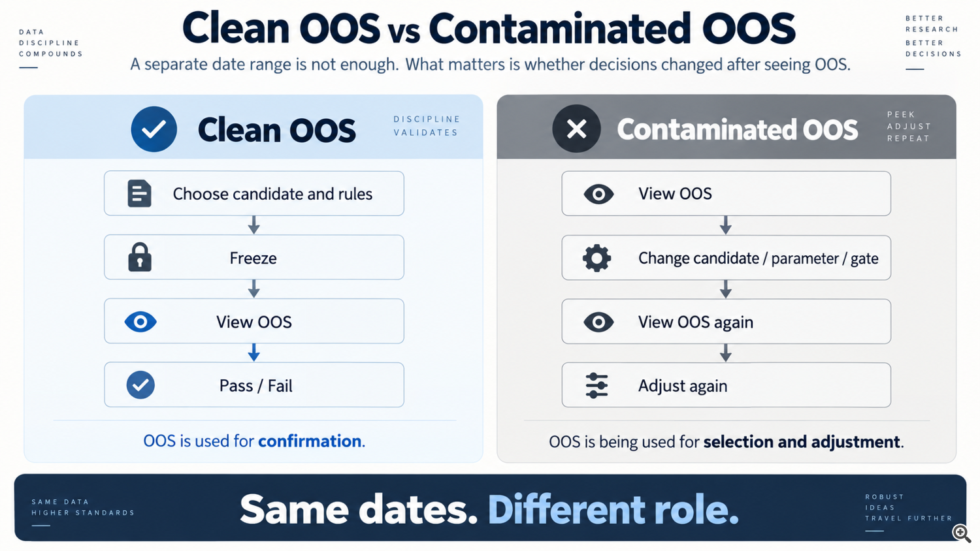
Task: Click the blue eye icon beside View OOS
Action: click(140, 322)
